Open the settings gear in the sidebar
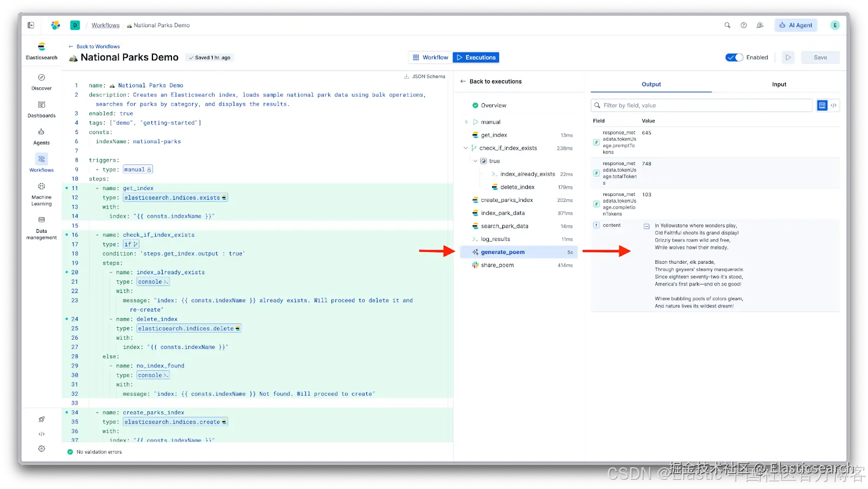 pos(41,449)
